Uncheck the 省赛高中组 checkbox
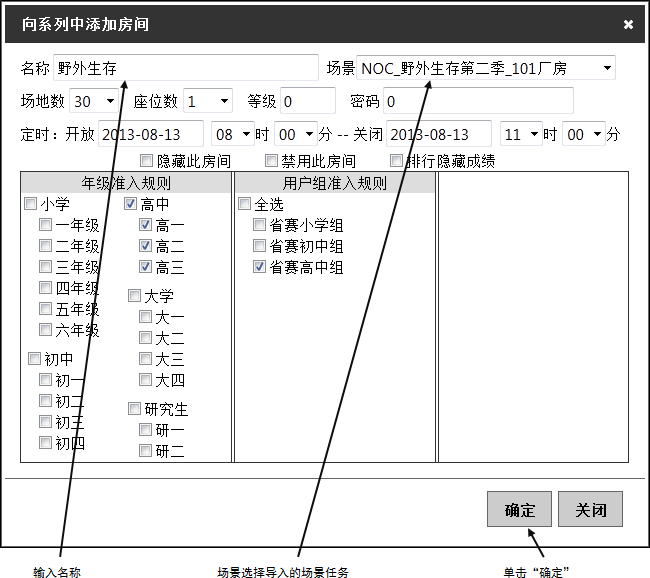The image size is (650, 578). (x=260, y=266)
